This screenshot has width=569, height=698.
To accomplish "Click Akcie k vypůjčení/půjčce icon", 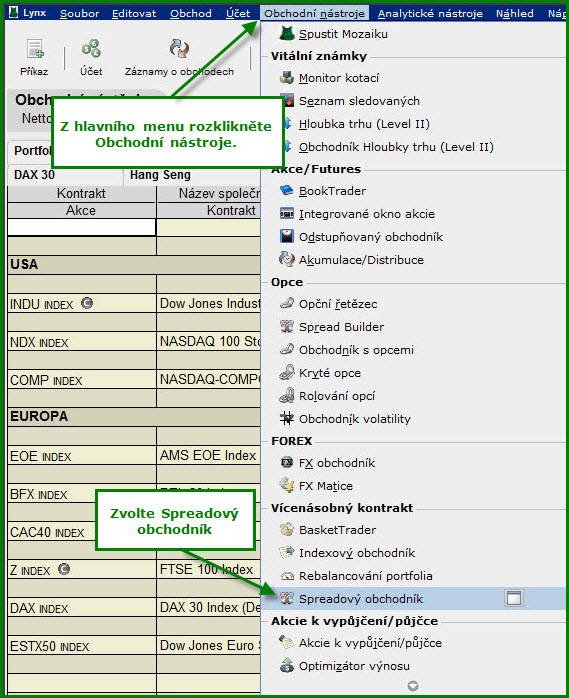I will click(287, 643).
